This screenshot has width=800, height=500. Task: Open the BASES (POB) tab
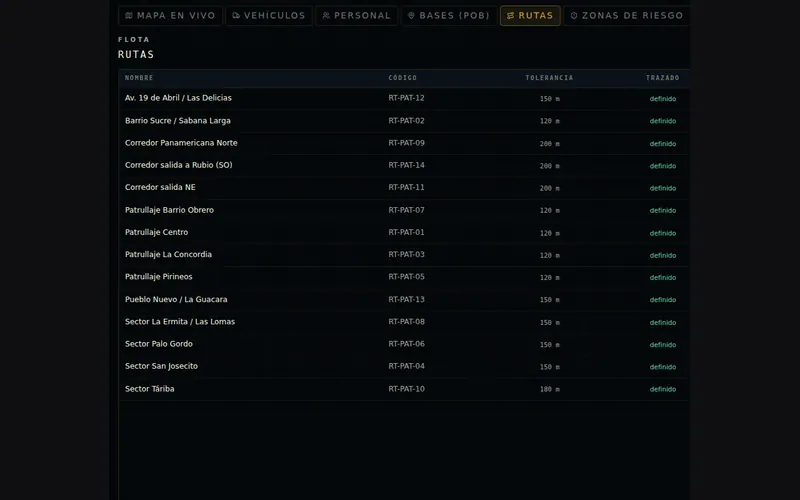(x=449, y=16)
